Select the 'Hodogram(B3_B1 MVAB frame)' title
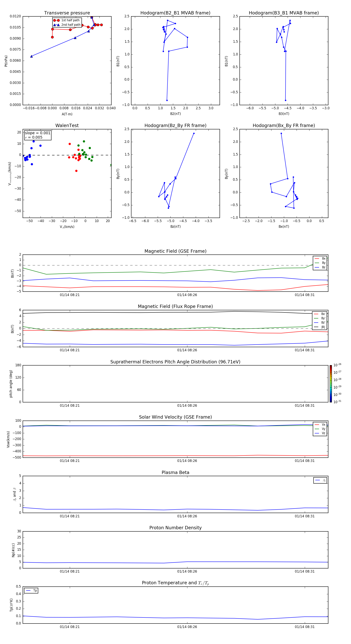This screenshot has width=351, height=644. click(284, 13)
